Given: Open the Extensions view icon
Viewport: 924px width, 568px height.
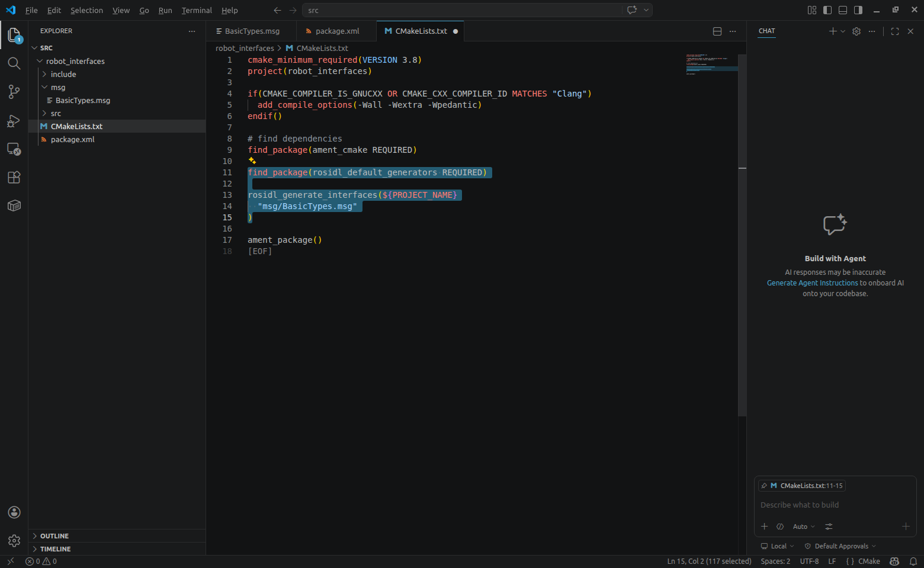Looking at the screenshot, I should coord(14,177).
